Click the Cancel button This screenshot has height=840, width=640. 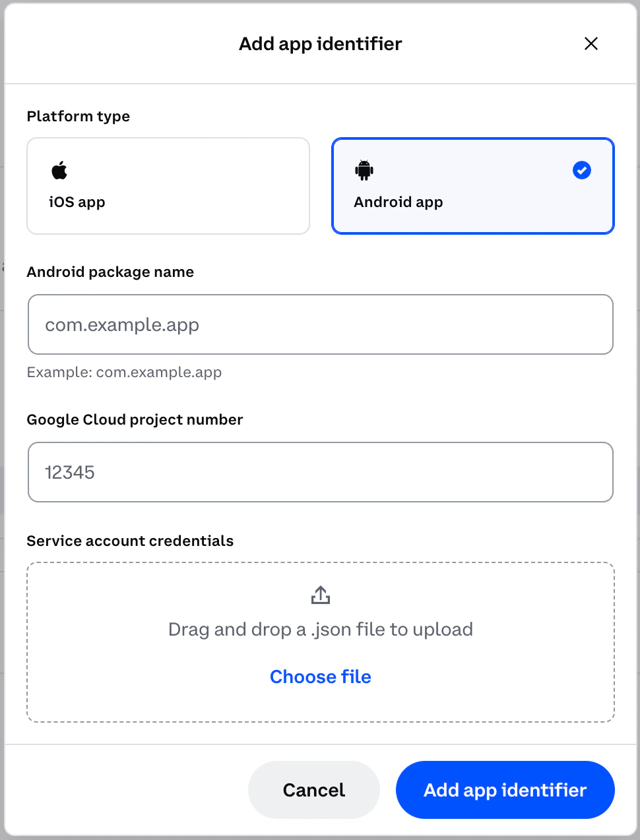pyautogui.click(x=313, y=790)
